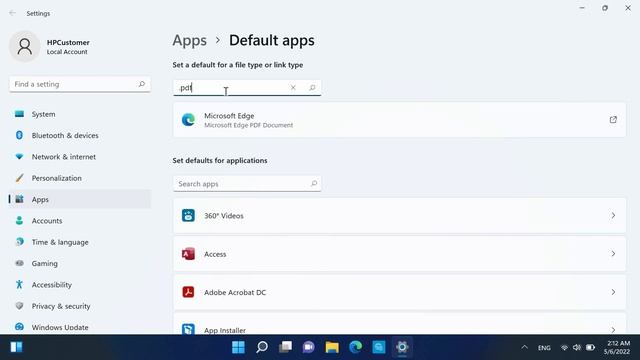
Task: Click the Adobe Acrobat DC icon
Action: pyautogui.click(x=188, y=292)
